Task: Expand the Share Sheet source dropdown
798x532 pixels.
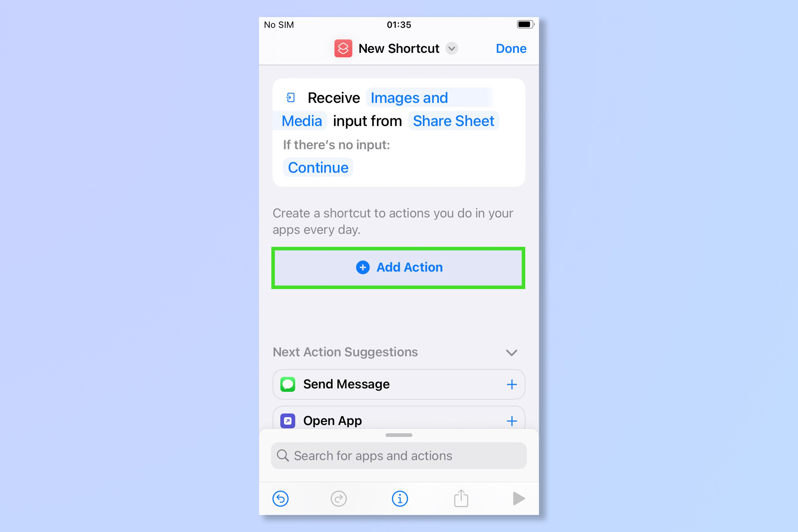Action: (453, 121)
